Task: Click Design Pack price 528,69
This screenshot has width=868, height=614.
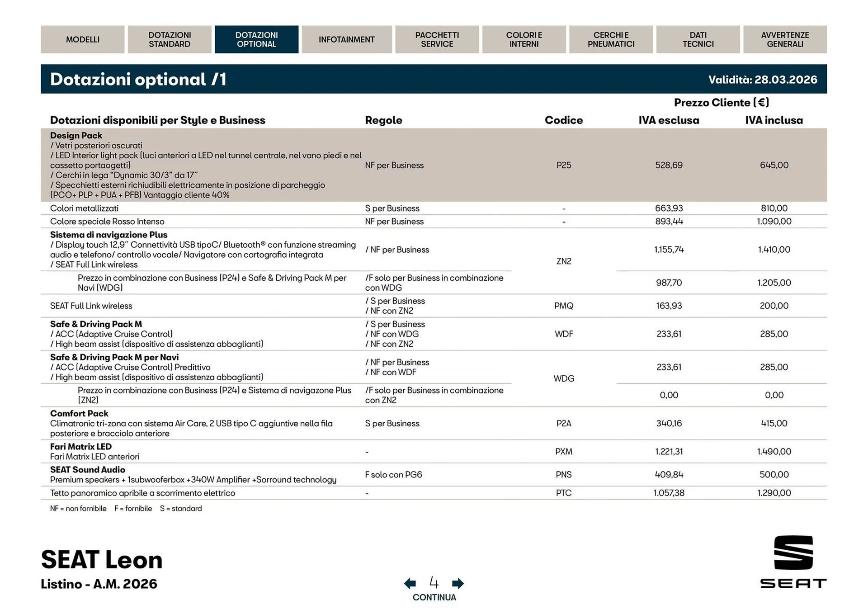Action: point(669,165)
